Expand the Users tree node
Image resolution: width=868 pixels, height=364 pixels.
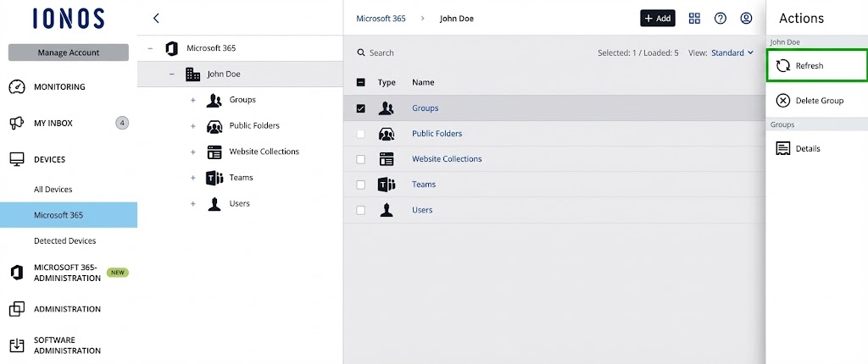[x=193, y=204]
